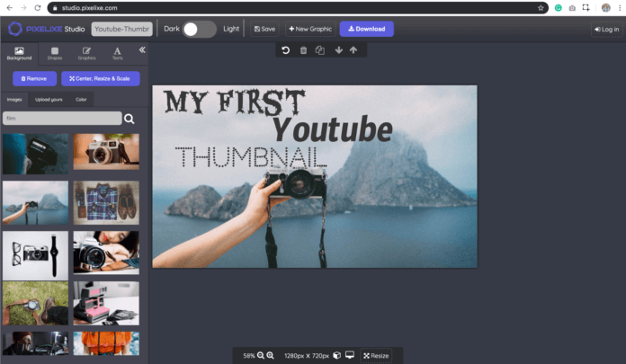Click the 3D cube icon in the bottom bar
The width and height of the screenshot is (626, 364).
pyautogui.click(x=336, y=356)
